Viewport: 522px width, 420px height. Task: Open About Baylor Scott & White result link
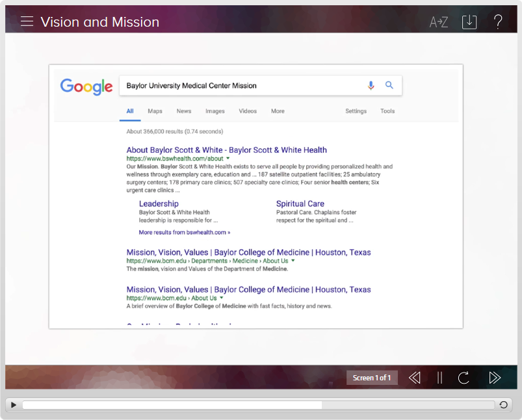point(227,150)
